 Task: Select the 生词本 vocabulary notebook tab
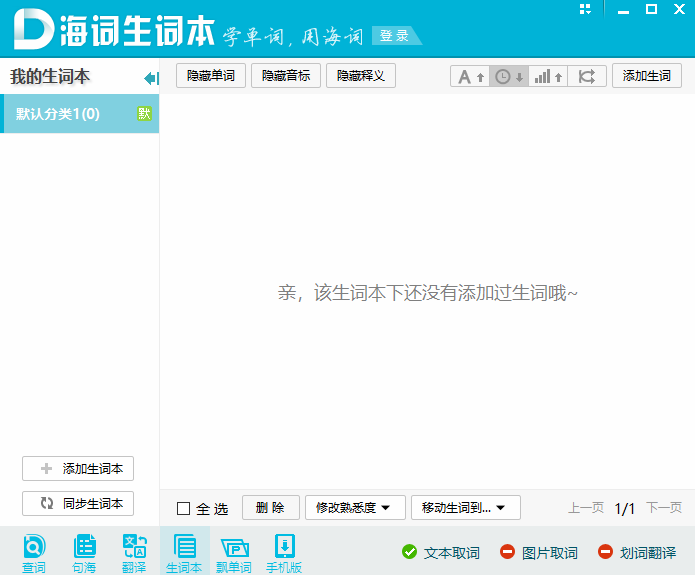184,552
